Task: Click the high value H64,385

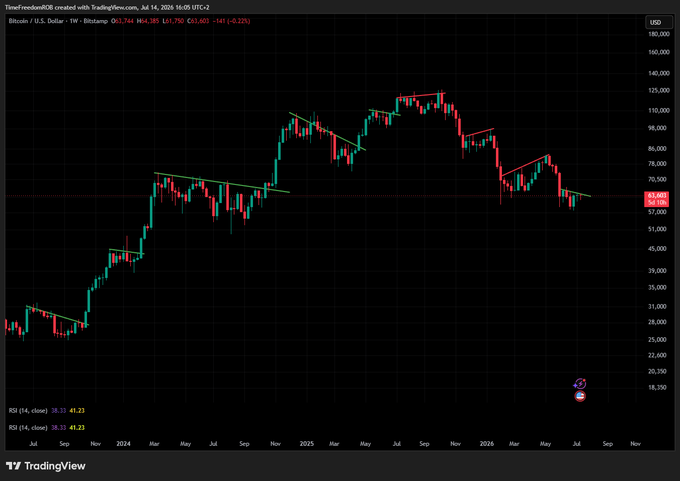Action: (147, 21)
